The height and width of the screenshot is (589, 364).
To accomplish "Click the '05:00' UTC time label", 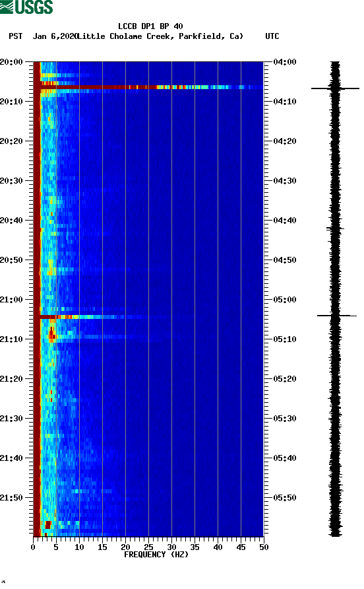I will tap(285, 300).
